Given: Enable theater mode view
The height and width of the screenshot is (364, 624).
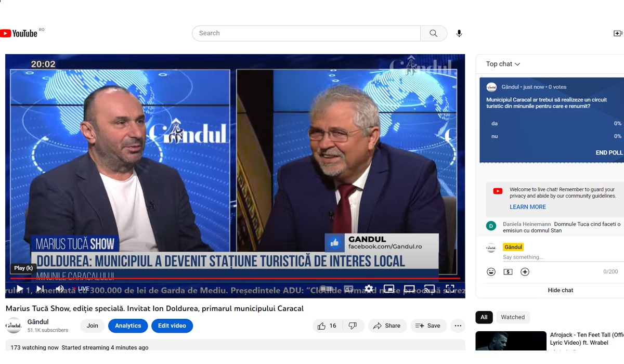Looking at the screenshot, I should tap(409, 289).
